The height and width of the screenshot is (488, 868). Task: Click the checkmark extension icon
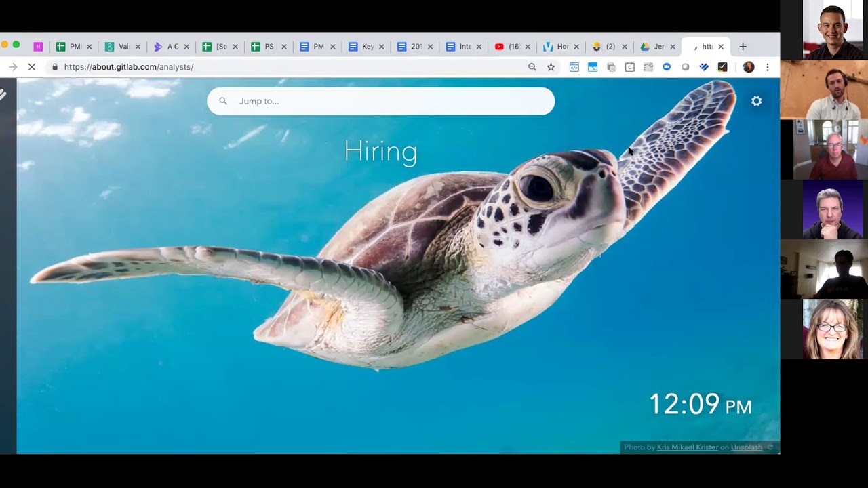coord(722,67)
